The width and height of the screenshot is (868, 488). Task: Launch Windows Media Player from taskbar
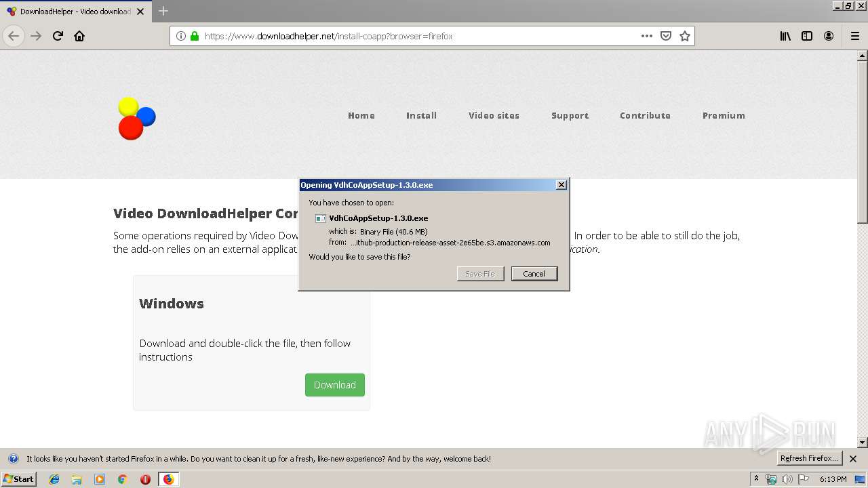(x=100, y=479)
